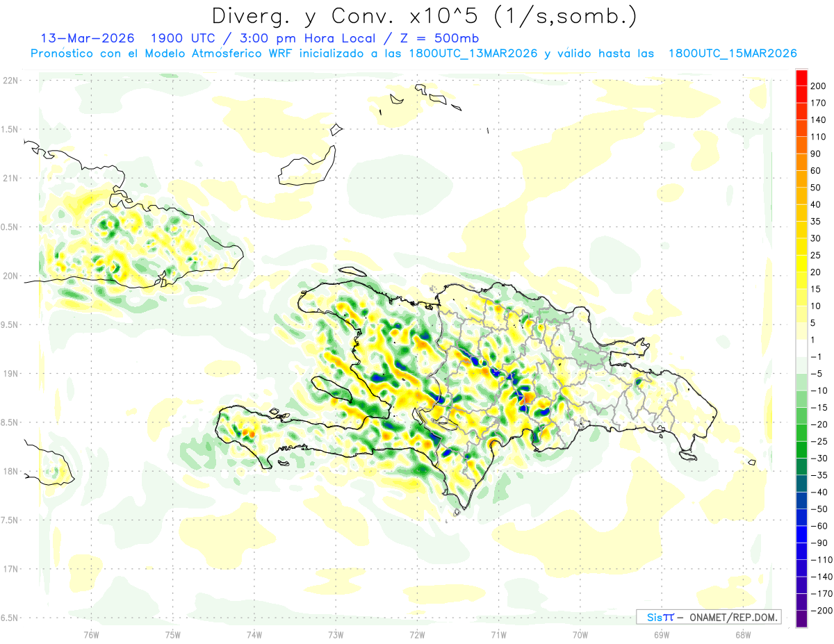Click the 19N latitude label
This screenshot has height=644, width=834.
[x=10, y=374]
